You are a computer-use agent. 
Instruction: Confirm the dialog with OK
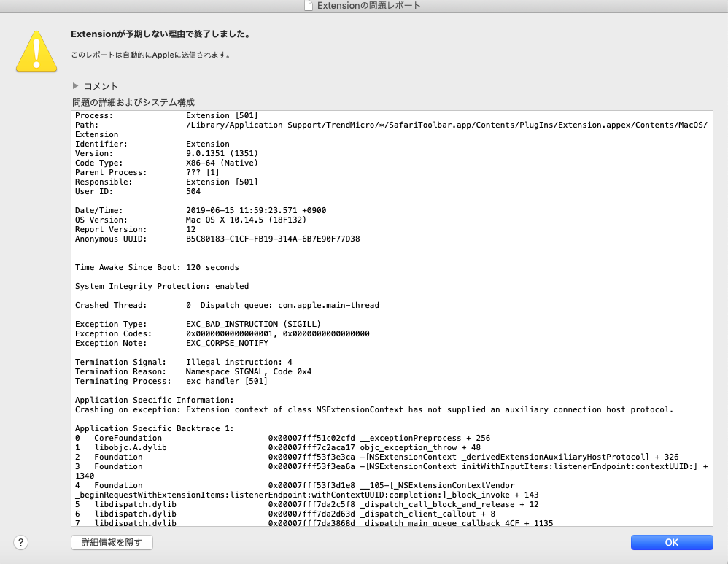point(672,543)
